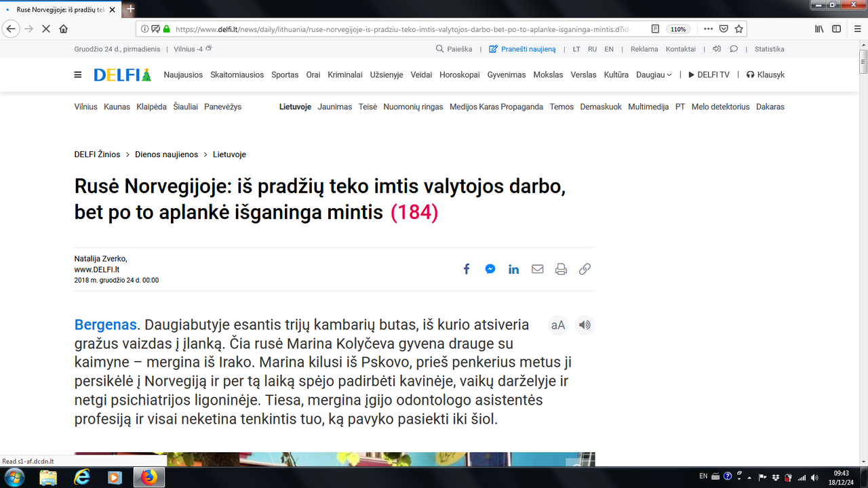Reset 110% zoom level
The height and width of the screenshot is (488, 868).
click(678, 29)
